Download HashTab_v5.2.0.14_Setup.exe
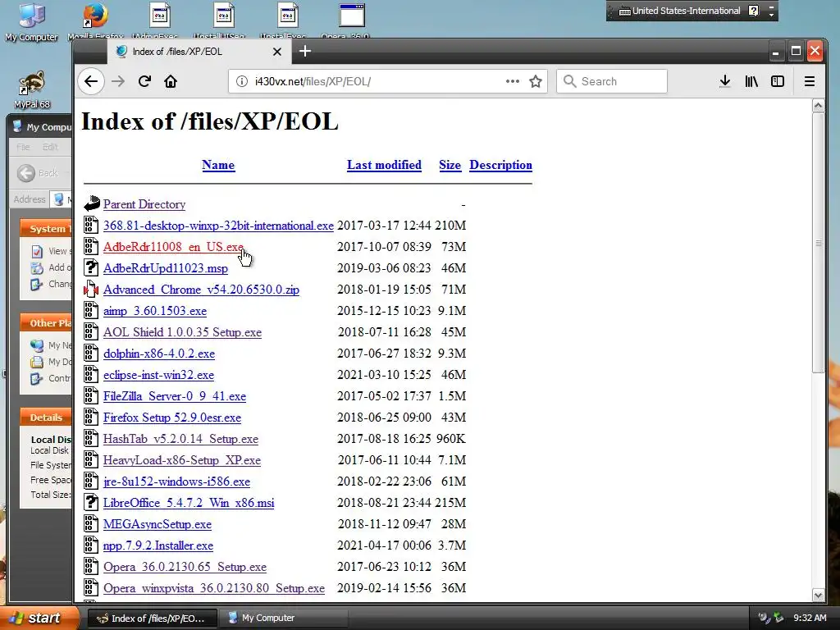The height and width of the screenshot is (630, 840). 181,440
